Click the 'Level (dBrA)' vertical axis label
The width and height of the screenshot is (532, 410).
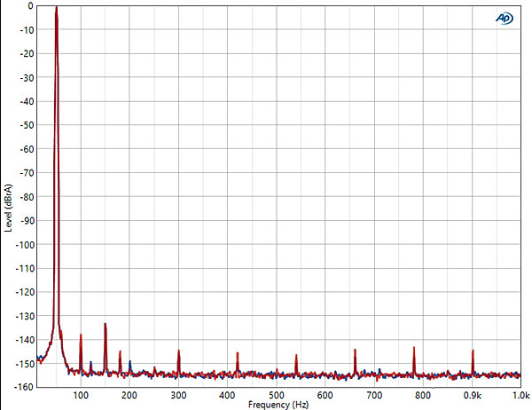point(8,209)
